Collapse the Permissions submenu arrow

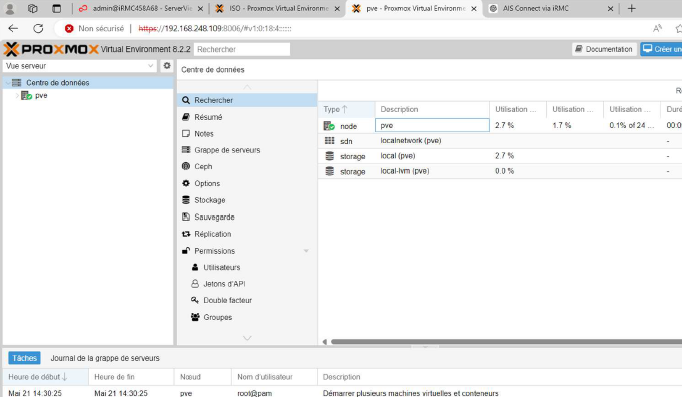point(306,251)
